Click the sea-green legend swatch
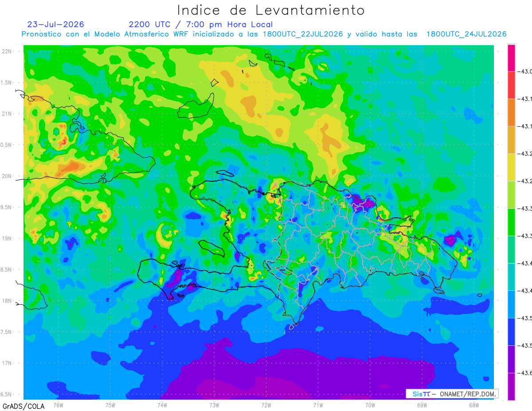 point(511,249)
